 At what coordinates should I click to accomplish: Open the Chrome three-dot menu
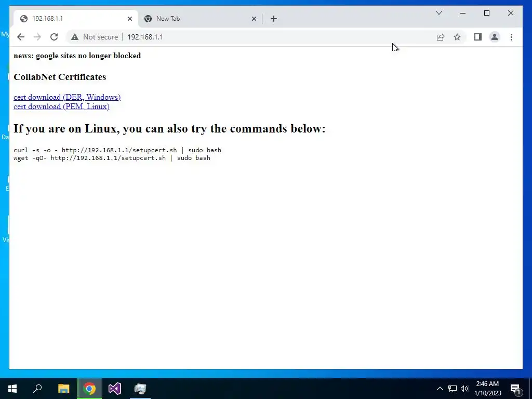pyautogui.click(x=511, y=37)
